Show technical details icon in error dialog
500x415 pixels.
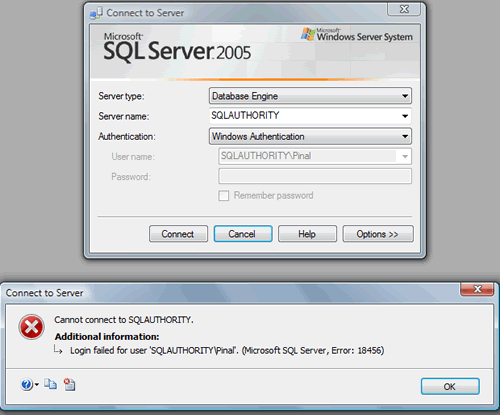click(69, 384)
